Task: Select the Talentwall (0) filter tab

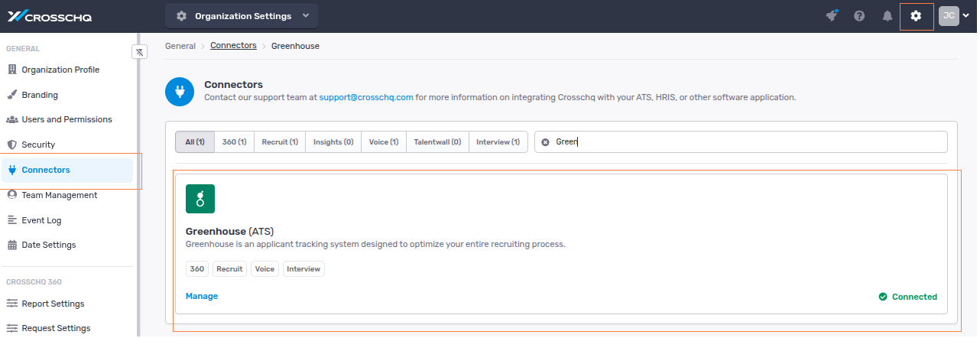Action: point(437,141)
